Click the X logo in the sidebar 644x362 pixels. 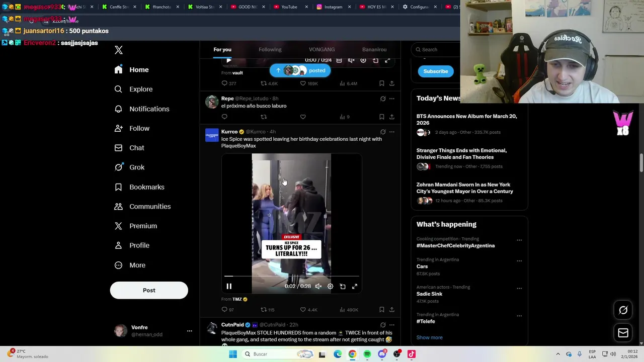coord(119,50)
